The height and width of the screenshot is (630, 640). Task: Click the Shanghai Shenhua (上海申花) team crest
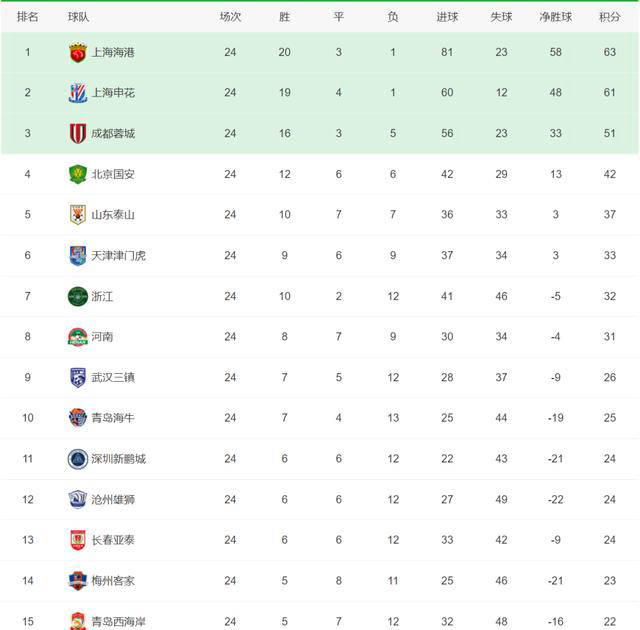pyautogui.click(x=78, y=93)
